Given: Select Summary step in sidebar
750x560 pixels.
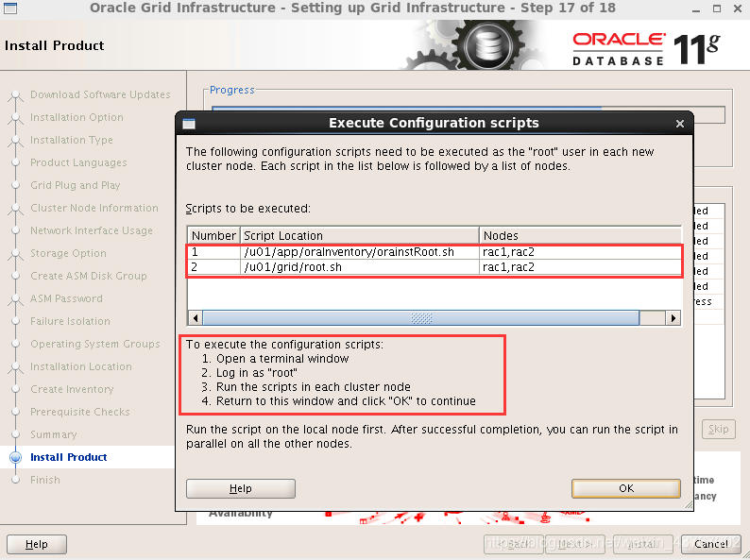Looking at the screenshot, I should click(53, 434).
